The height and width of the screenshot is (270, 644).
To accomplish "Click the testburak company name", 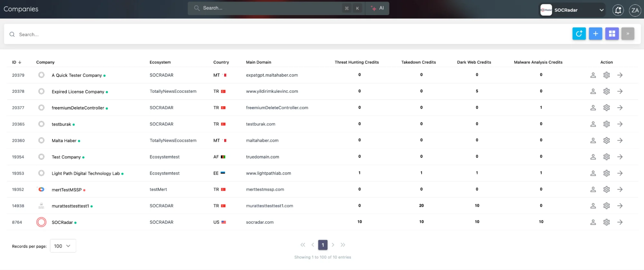I will tap(61, 124).
